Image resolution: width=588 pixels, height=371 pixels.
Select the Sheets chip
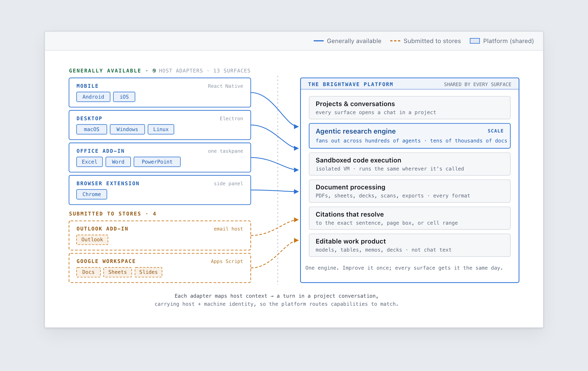(118, 272)
